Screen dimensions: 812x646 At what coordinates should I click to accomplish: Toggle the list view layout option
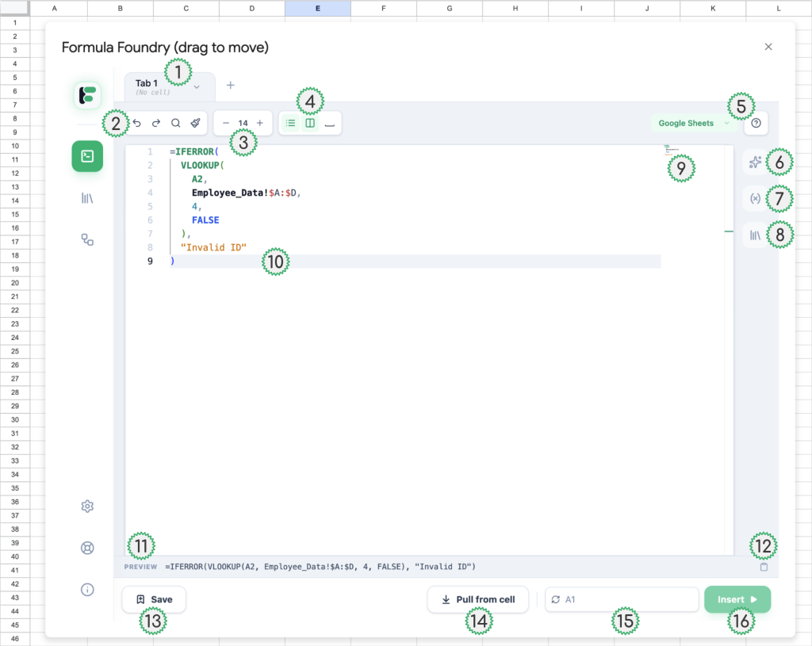[290, 123]
